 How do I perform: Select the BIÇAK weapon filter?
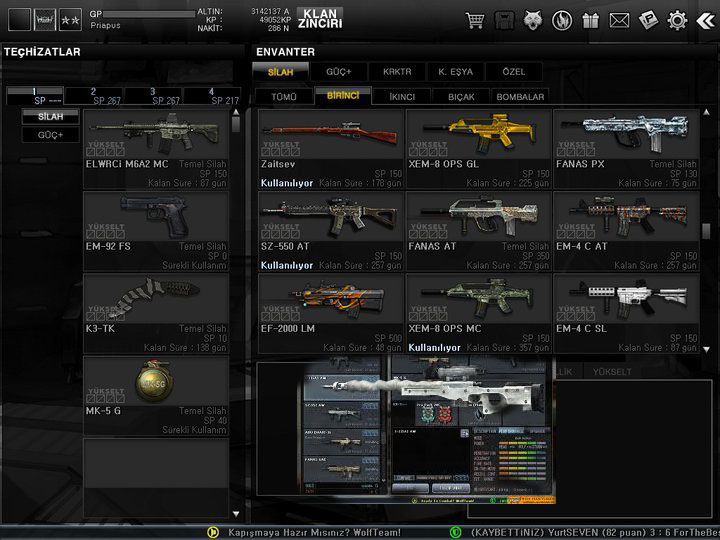tap(461, 96)
